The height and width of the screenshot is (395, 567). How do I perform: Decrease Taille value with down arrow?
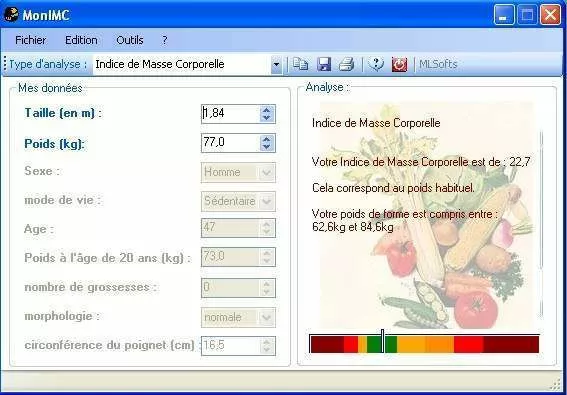(267, 118)
